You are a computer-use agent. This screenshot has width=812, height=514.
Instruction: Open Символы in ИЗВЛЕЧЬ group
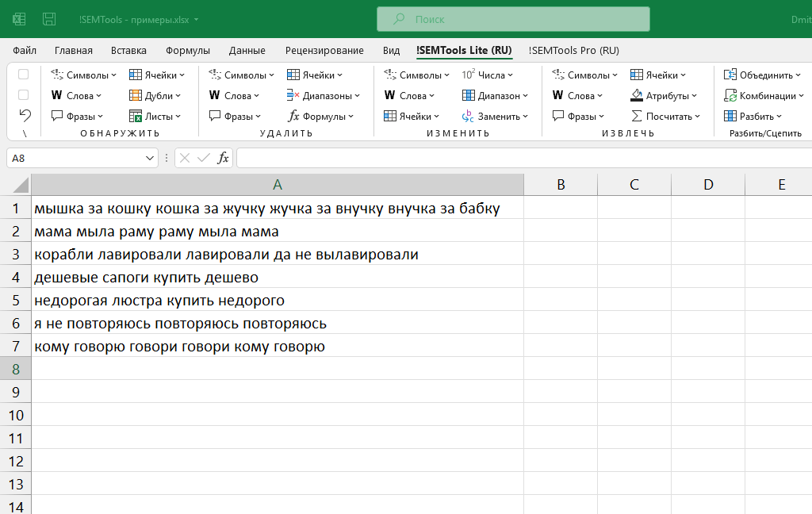click(584, 75)
